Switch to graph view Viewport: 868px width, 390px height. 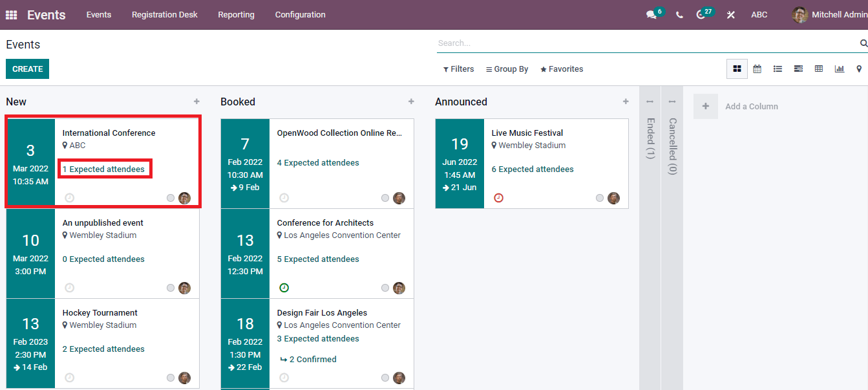coord(839,69)
